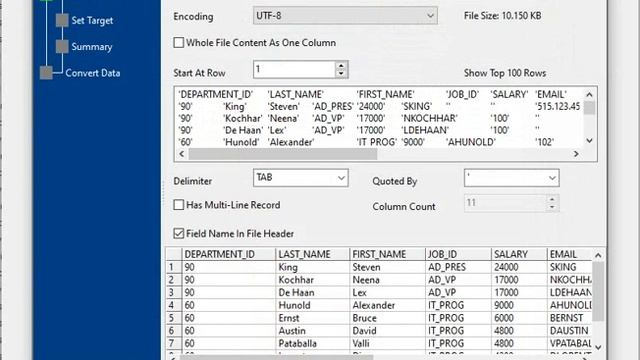Select the email cell 'SKING'
640x360 pixels.
569,267
